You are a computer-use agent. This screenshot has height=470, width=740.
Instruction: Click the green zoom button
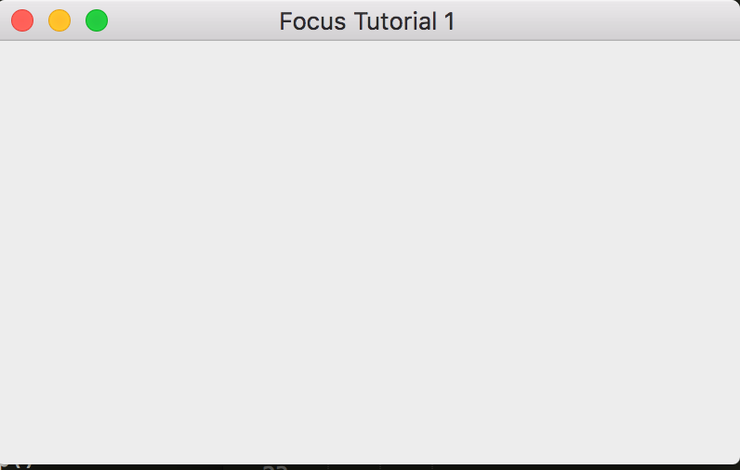coord(96,20)
